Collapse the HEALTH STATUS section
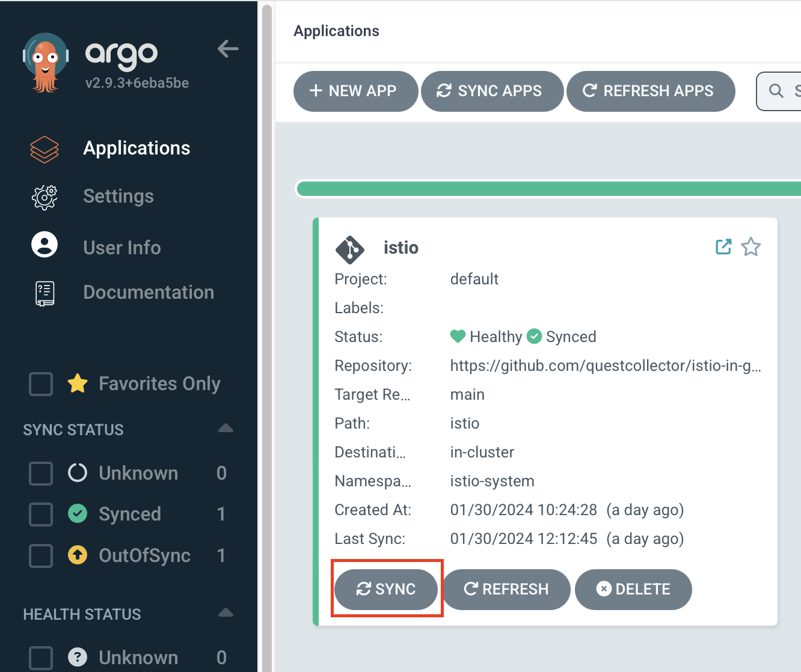 tap(226, 613)
